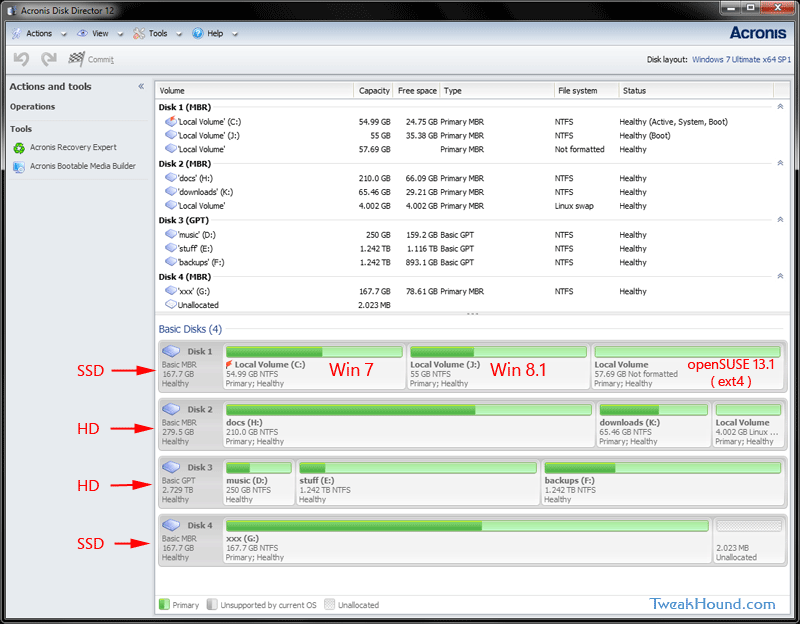Select Local Volume (C:) block in Disk 1 map

point(314,367)
